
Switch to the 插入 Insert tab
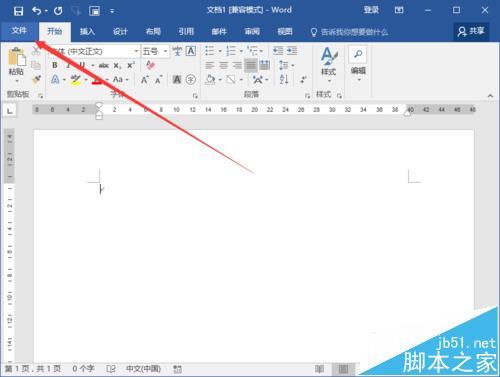click(87, 32)
